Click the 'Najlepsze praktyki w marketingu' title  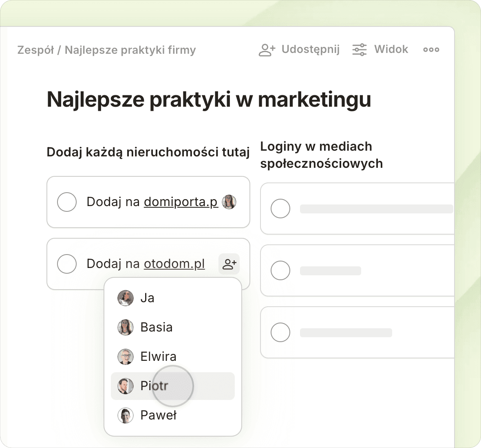(x=209, y=99)
